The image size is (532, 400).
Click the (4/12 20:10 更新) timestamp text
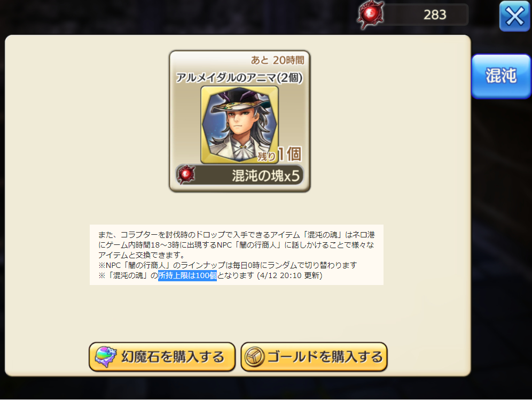tap(290, 275)
